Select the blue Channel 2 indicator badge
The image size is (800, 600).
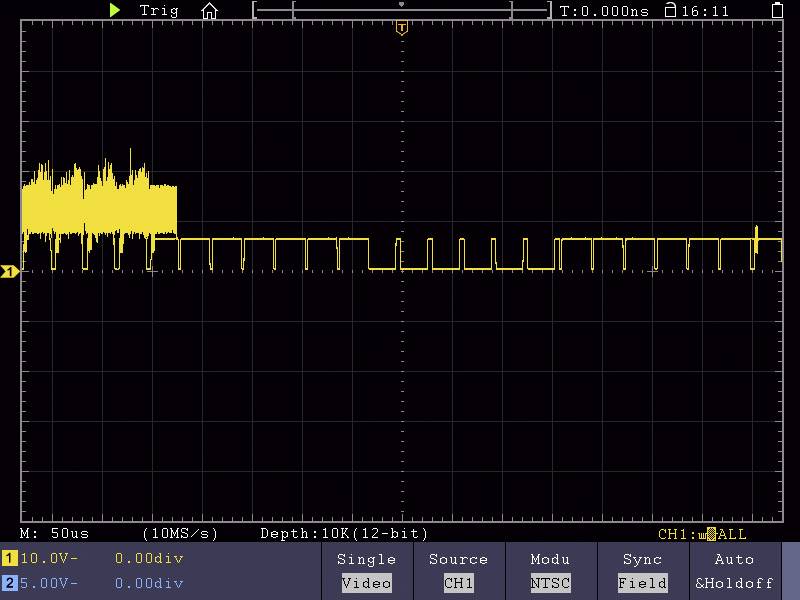[8, 583]
